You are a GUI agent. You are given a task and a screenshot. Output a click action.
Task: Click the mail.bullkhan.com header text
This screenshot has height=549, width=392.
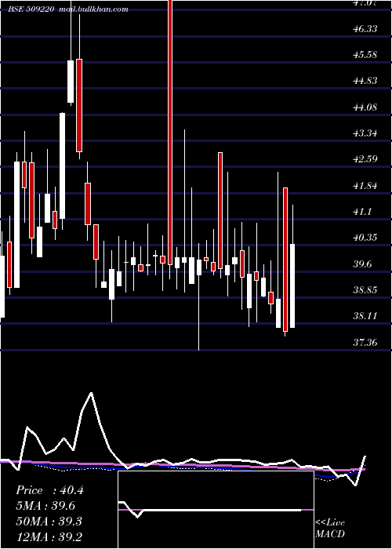click(x=94, y=9)
